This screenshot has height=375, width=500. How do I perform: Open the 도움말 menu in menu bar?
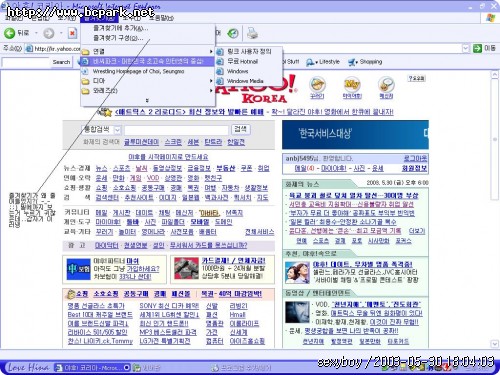click(161, 18)
